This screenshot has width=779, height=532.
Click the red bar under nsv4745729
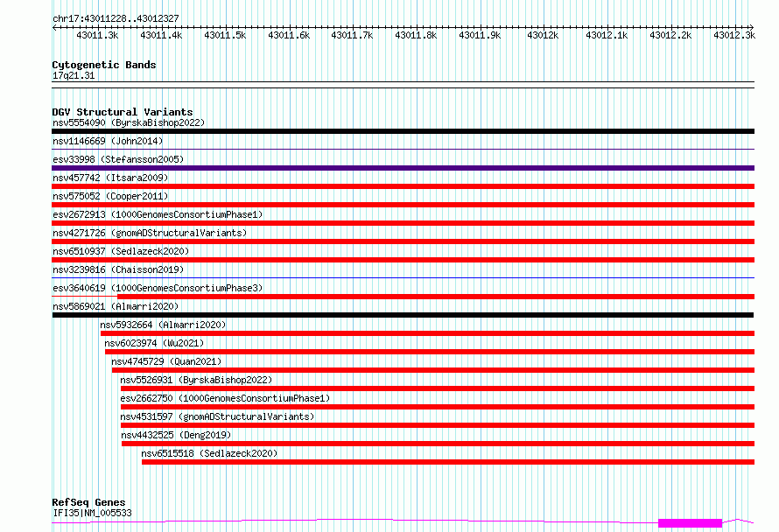[x=433, y=370]
